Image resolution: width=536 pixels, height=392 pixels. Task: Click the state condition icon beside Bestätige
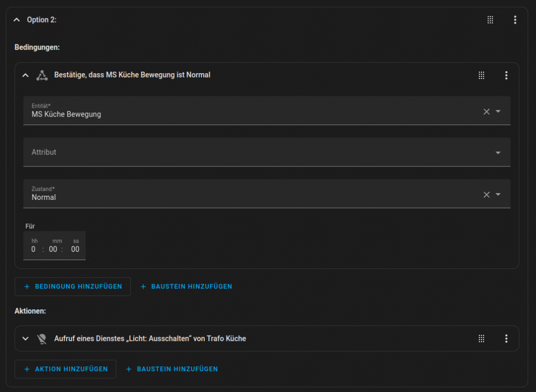42,75
